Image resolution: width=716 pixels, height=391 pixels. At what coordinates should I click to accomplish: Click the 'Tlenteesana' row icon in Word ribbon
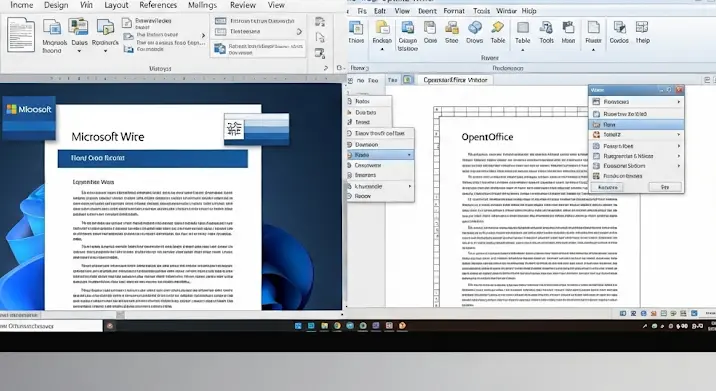click(x=221, y=32)
